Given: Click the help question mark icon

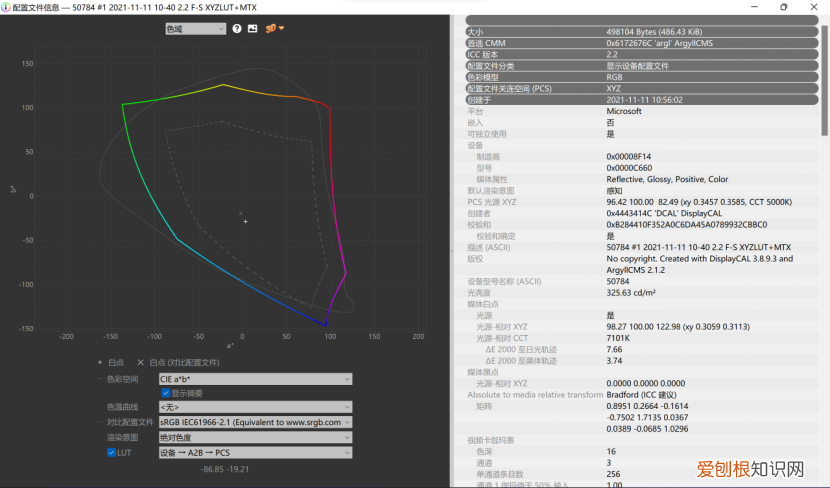Looking at the screenshot, I should 237,28.
